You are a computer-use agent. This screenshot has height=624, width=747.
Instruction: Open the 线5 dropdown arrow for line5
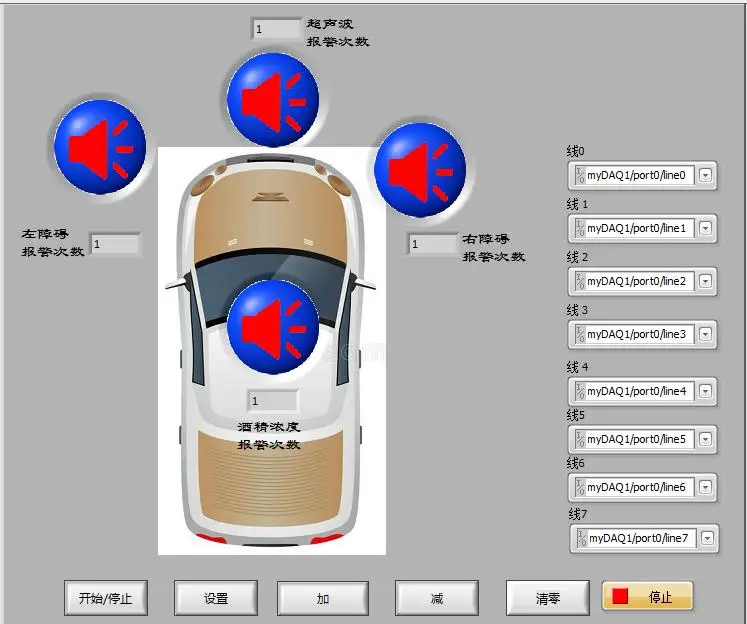pyautogui.click(x=706, y=439)
